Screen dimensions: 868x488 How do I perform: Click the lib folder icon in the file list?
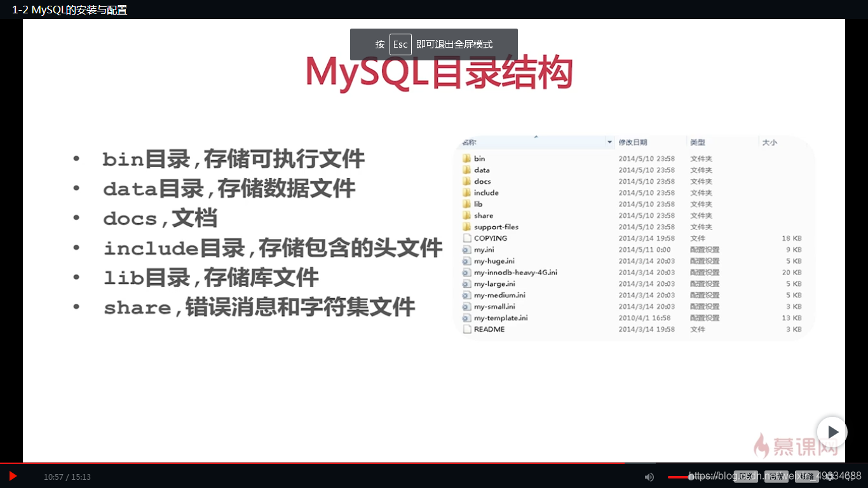(466, 204)
